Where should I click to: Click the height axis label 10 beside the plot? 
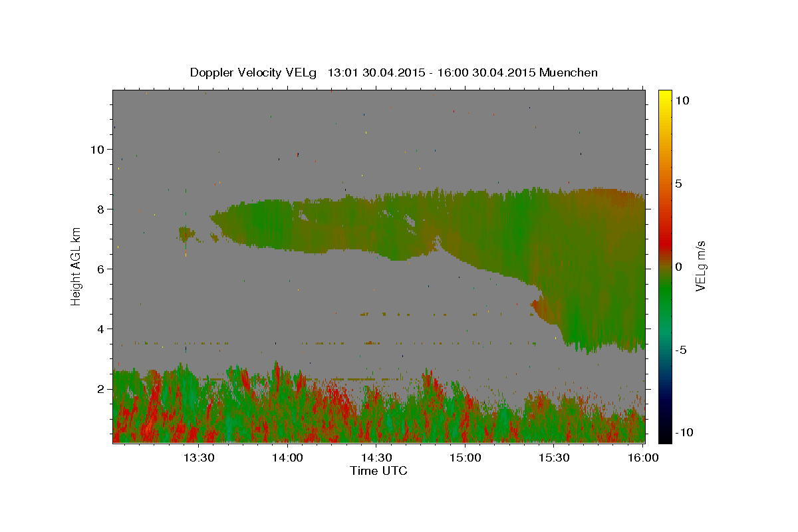pos(98,149)
